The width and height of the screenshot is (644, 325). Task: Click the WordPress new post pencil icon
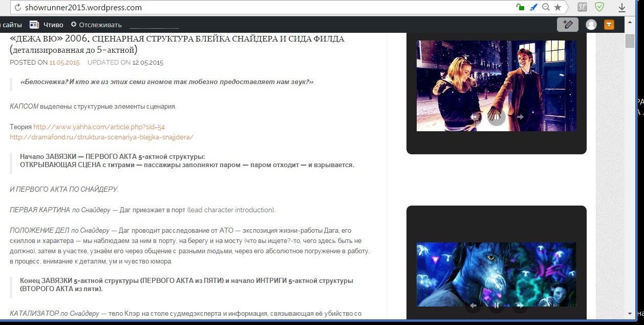pyautogui.click(x=568, y=24)
